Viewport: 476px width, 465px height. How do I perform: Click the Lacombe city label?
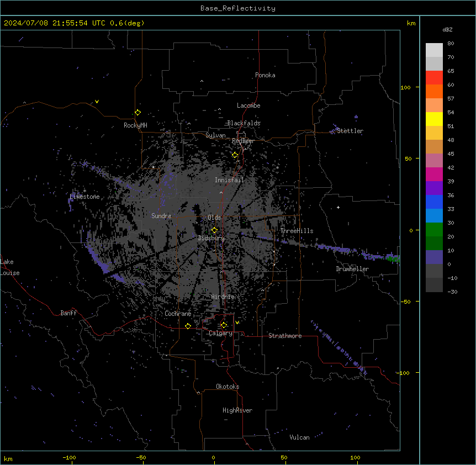pos(248,105)
